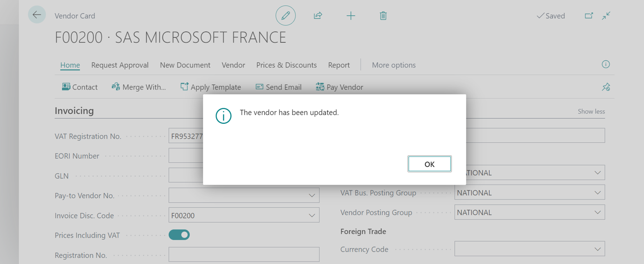This screenshot has width=644, height=264.
Task: Click the trash delete icon
Action: click(383, 16)
